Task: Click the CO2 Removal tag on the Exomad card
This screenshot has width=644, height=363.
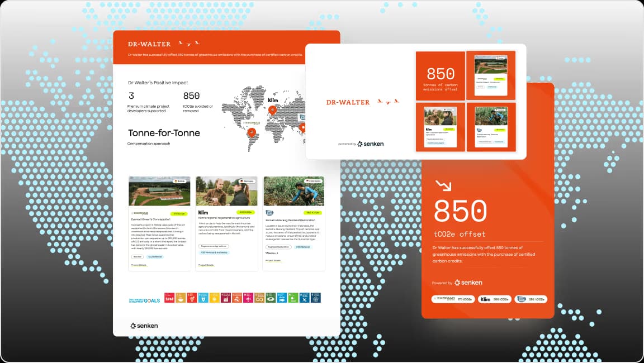Action: (155, 257)
